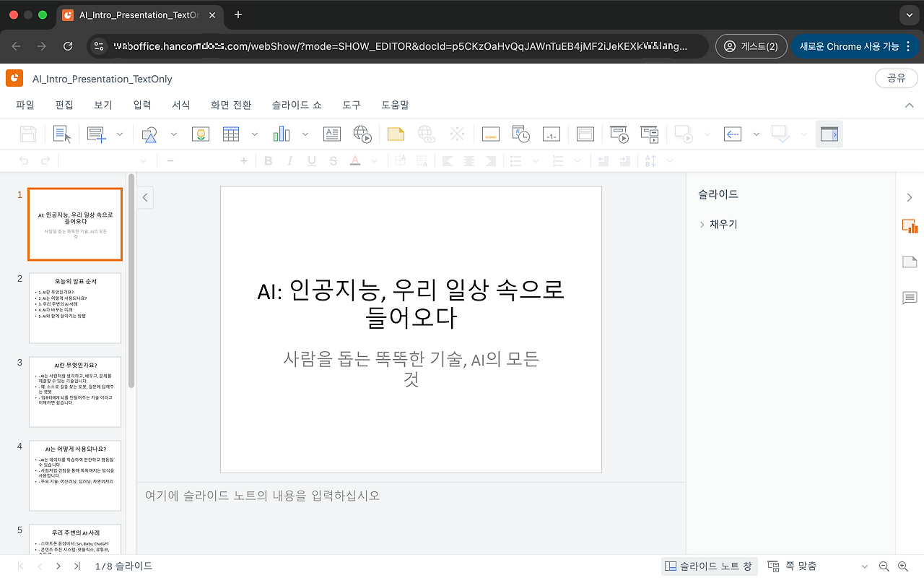Reload the page in Chrome
The width and height of the screenshot is (924, 578).
pos(68,46)
